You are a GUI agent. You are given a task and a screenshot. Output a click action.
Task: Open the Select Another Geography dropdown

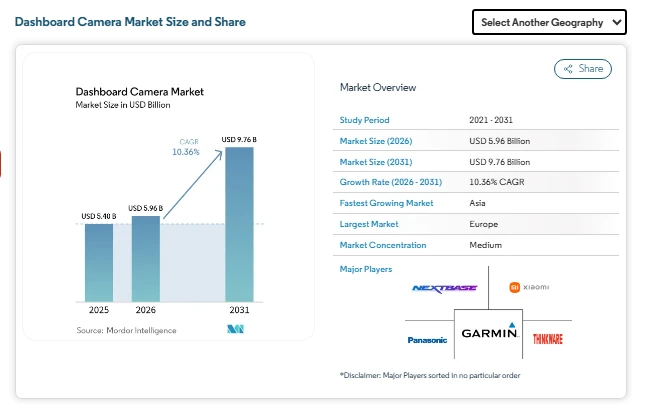548,22
